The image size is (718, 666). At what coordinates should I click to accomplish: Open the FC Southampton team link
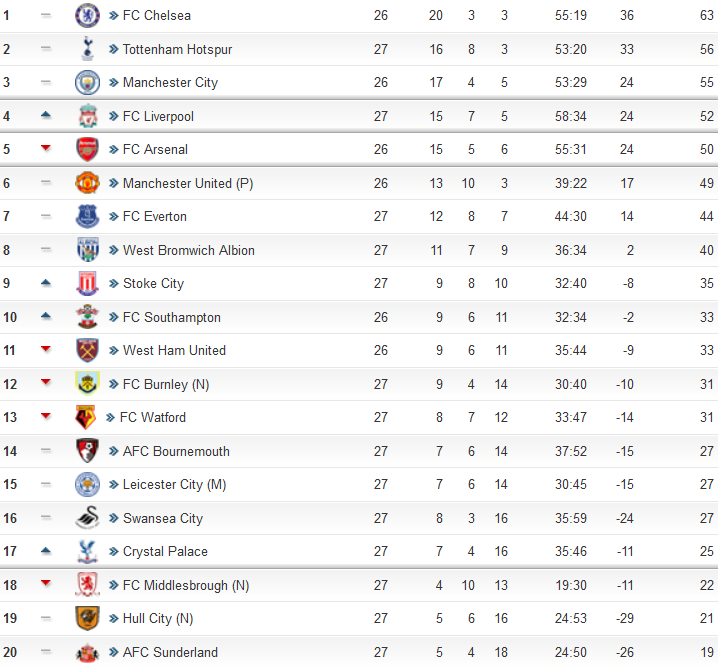[172, 317]
